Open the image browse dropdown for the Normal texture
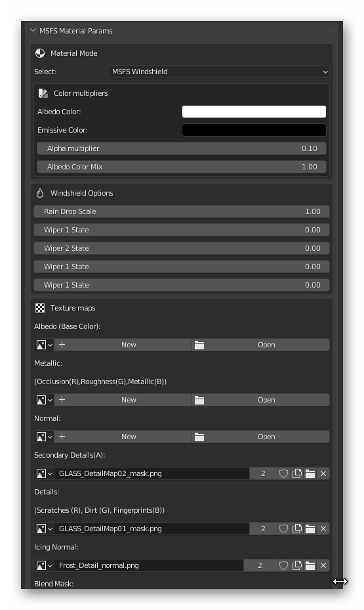Image resolution: width=364 pixels, height=610 pixels. click(x=45, y=437)
